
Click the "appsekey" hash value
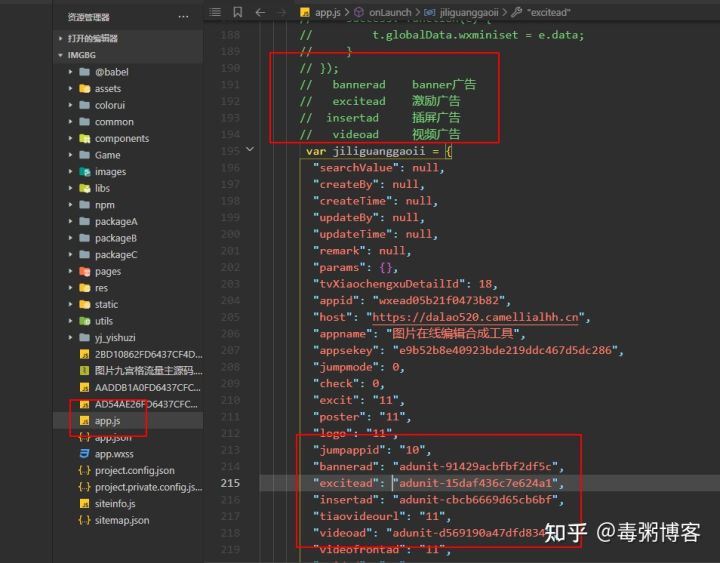click(505, 350)
